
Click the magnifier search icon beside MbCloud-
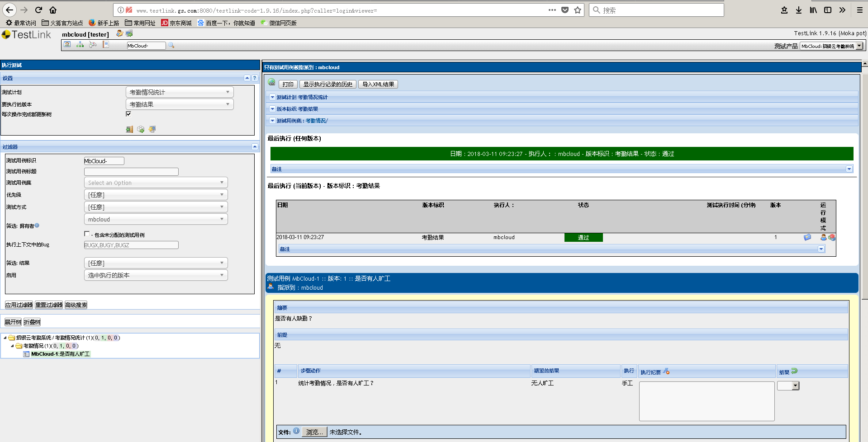171,45
